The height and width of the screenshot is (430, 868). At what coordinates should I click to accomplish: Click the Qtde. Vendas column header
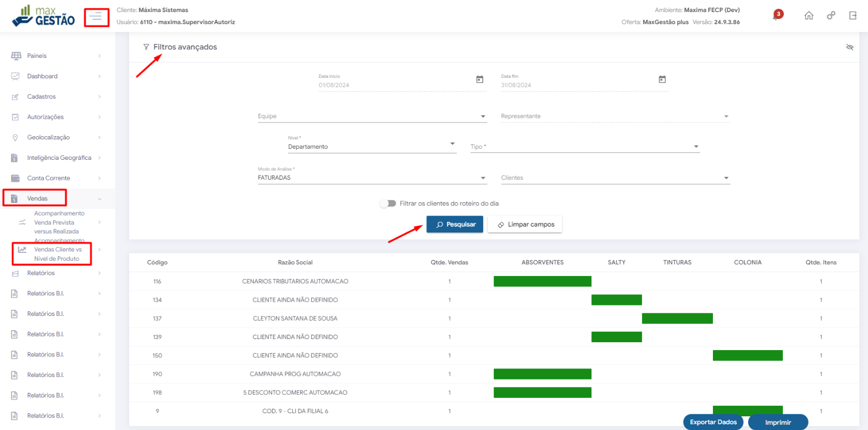[x=449, y=262]
